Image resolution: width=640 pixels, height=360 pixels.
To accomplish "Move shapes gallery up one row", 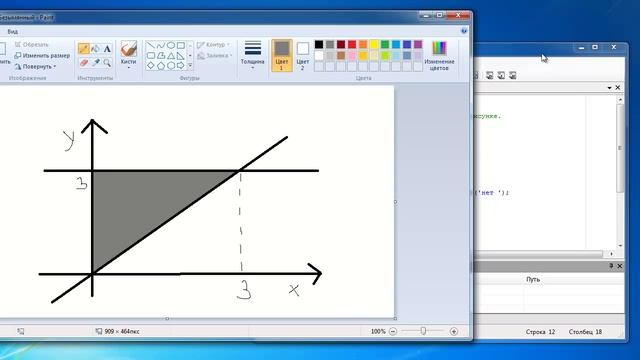I will point(190,45).
